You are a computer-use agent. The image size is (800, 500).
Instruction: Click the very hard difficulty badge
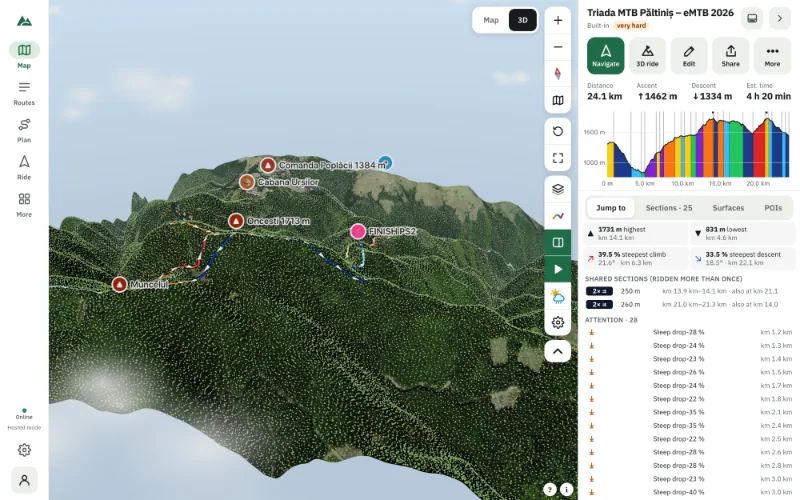click(631, 26)
